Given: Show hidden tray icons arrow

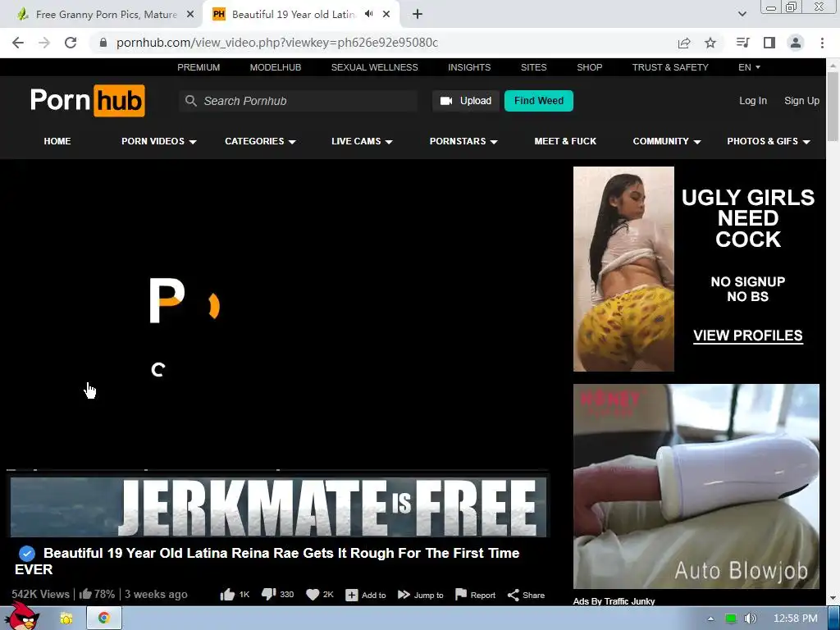Looking at the screenshot, I should click(710, 619).
